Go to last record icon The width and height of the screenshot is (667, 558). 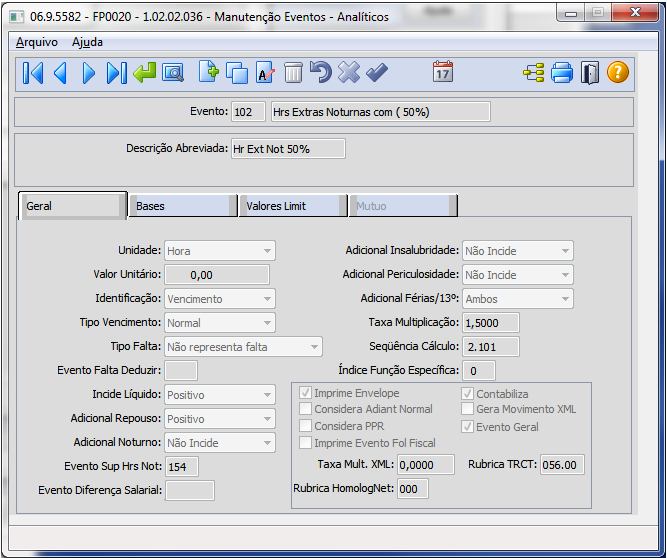117,73
